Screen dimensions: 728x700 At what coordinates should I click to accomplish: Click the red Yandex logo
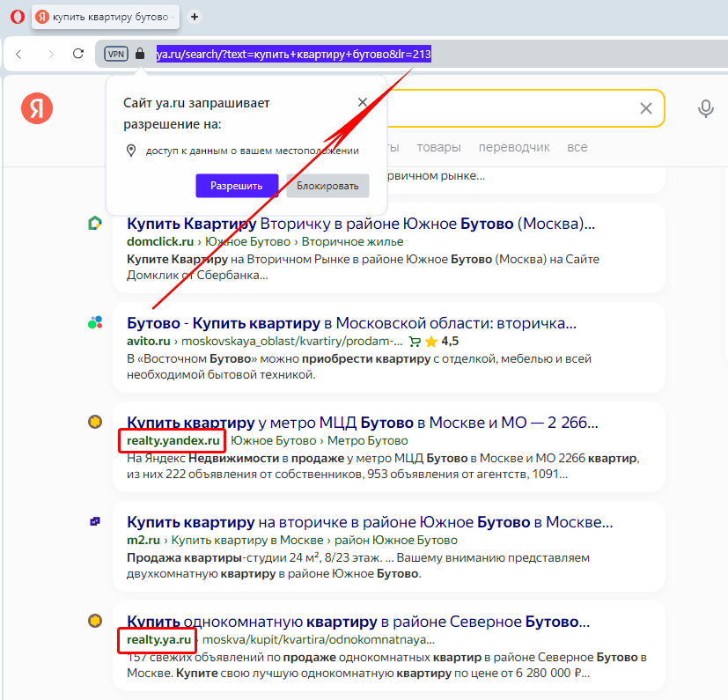[37, 108]
